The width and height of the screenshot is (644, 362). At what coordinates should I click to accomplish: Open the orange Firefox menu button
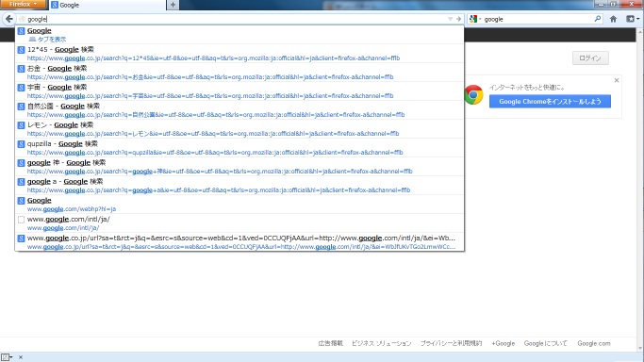[x=23, y=4]
